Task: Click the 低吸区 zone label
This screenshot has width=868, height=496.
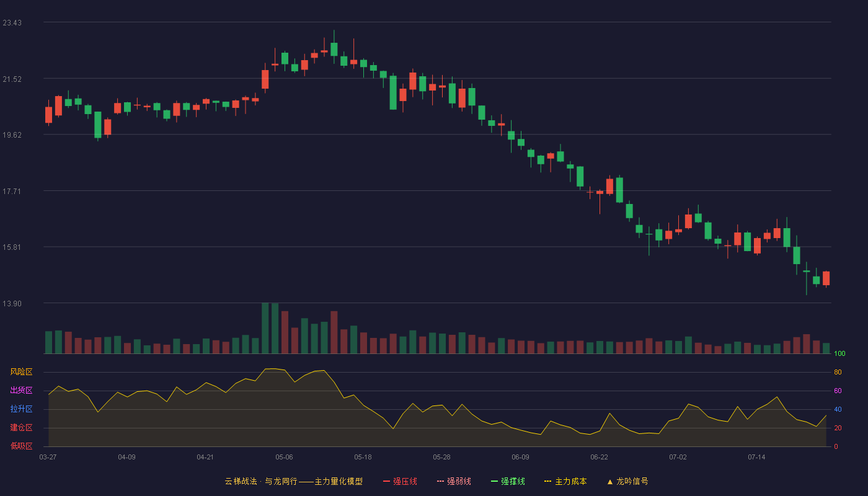Action: [21, 446]
